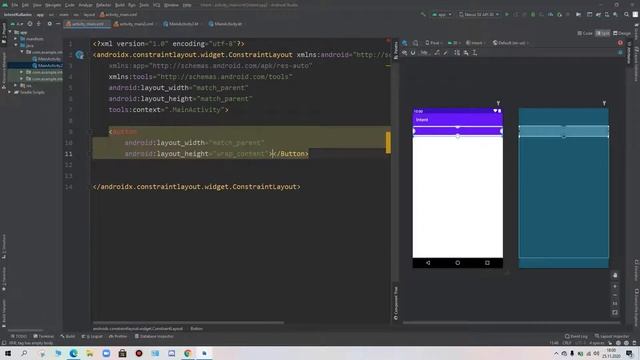Click the project panel settings gear icon
Screen dimensions: 640x360
coord(49,24)
